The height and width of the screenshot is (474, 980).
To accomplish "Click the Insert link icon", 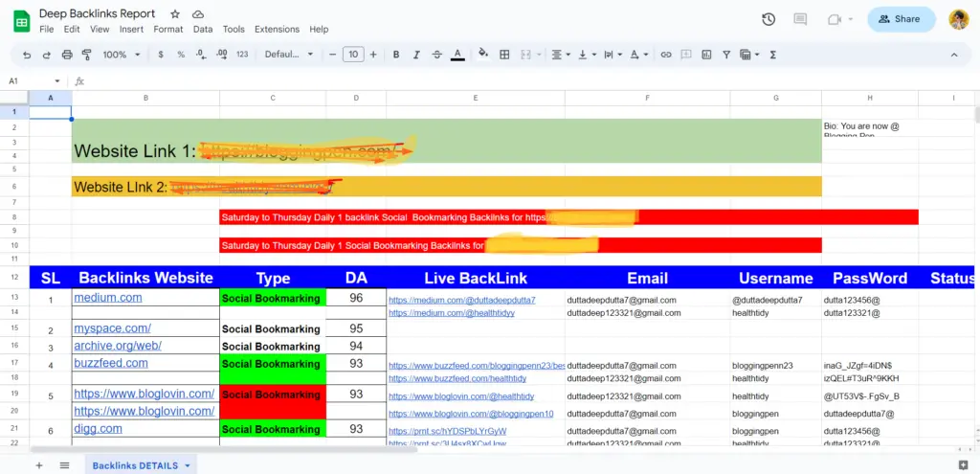I will pyautogui.click(x=666, y=55).
